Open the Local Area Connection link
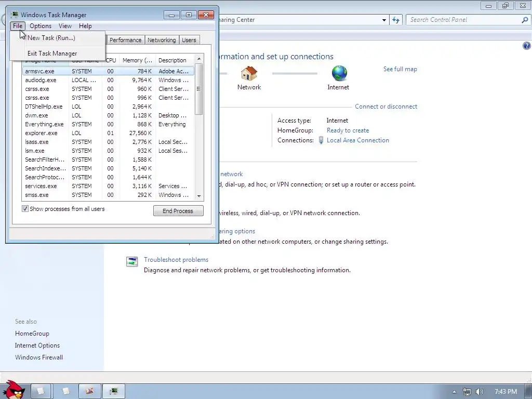This screenshot has height=399, width=532. (x=357, y=140)
